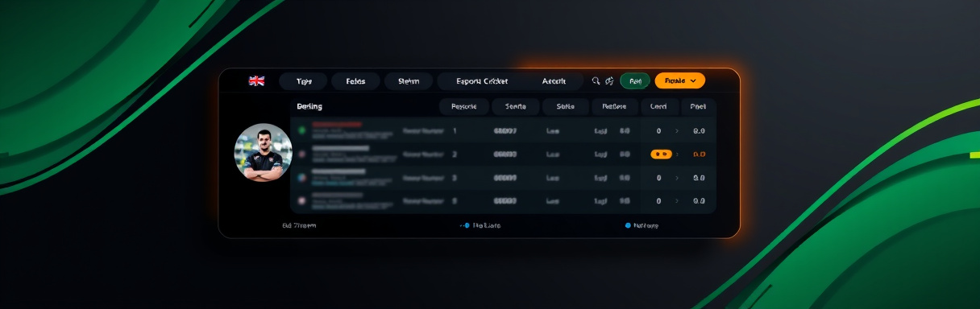Click the team icon in row numbered 3
980x309 pixels.
[x=302, y=178]
